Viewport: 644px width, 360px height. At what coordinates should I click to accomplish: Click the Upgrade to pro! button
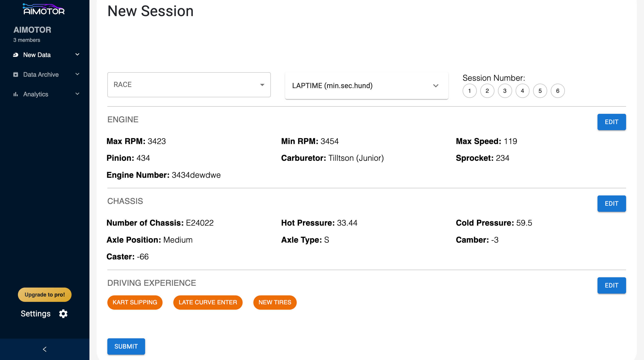pos(44,294)
